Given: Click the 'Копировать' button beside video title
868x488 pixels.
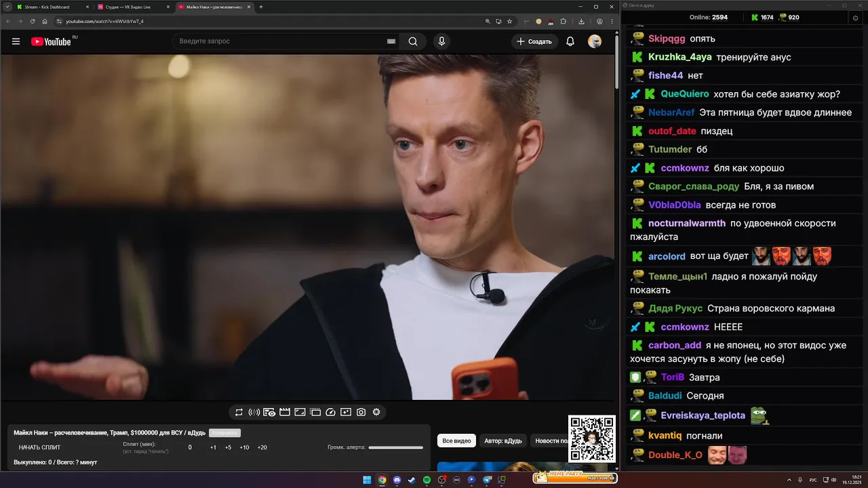Looking at the screenshot, I should pyautogui.click(x=224, y=432).
